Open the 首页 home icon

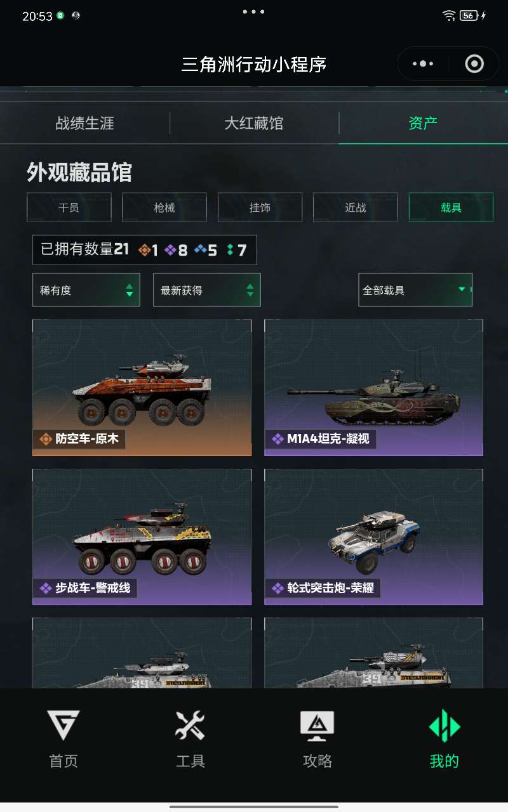[x=63, y=726]
